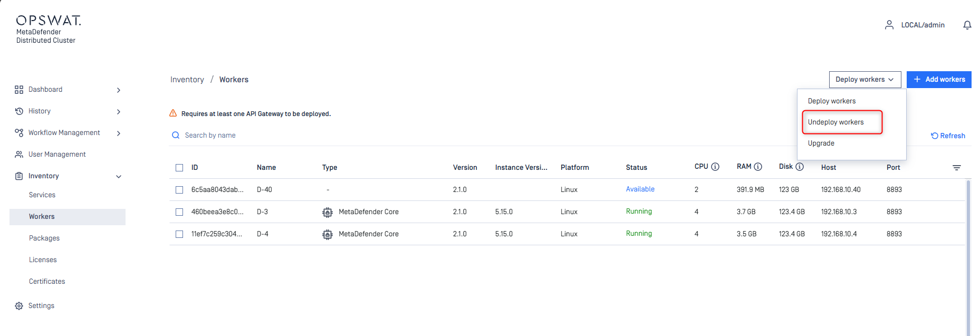Click the Workflow Management icon
Screen dimensions: 980x336
coord(19,133)
